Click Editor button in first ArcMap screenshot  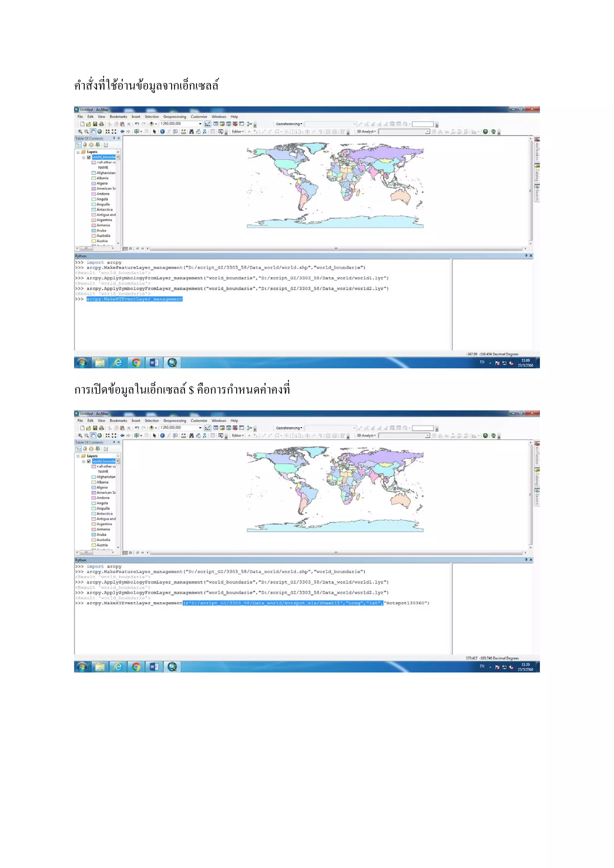coord(237,132)
